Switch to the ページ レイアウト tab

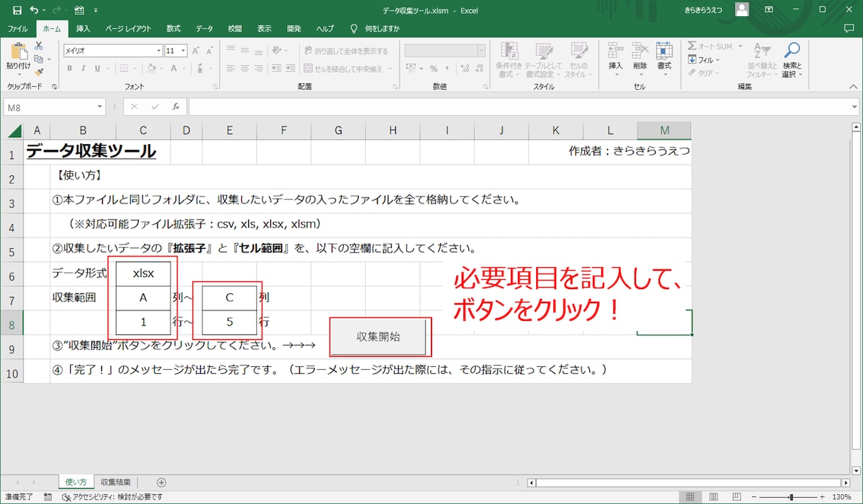[x=128, y=29]
